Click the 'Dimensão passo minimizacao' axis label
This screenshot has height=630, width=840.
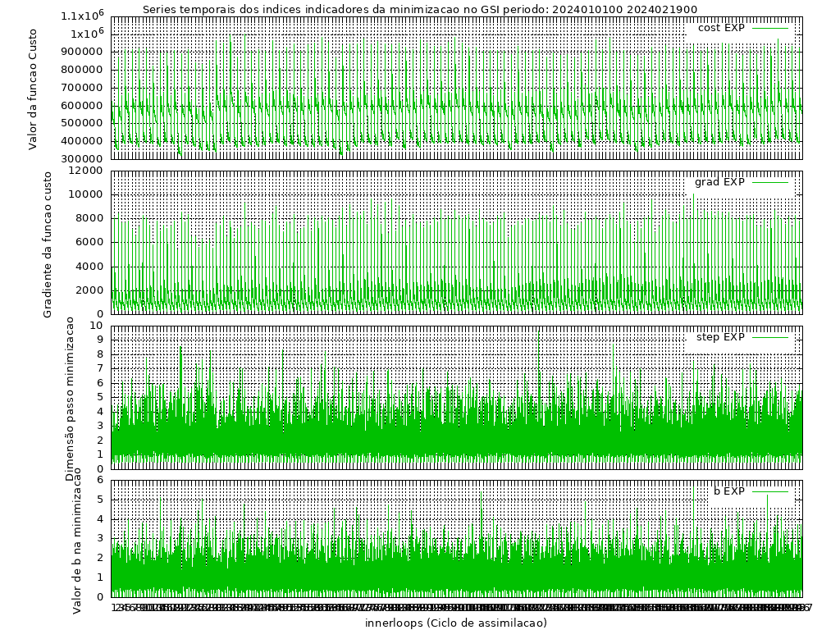pos(71,398)
